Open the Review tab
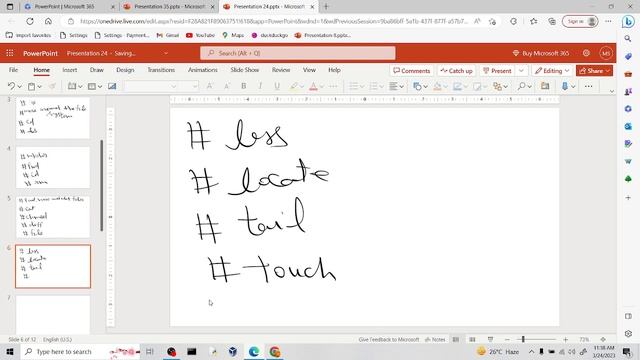The image size is (640, 360). pos(281,70)
